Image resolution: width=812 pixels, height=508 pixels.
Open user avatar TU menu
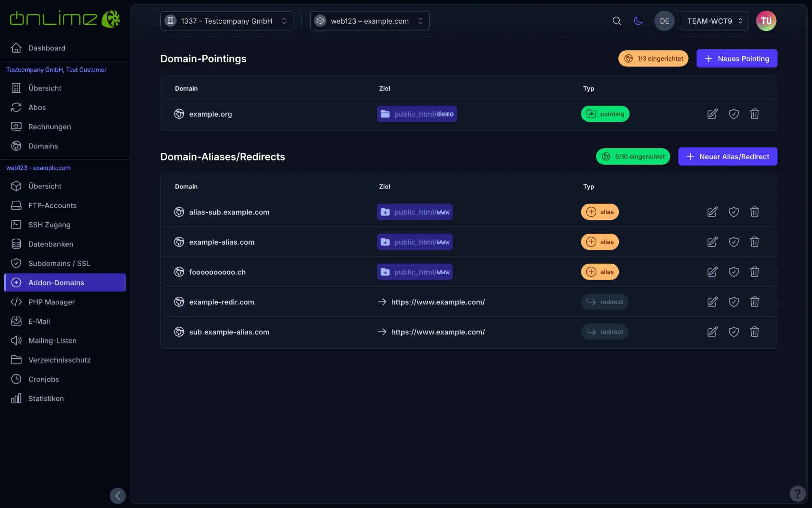[766, 21]
